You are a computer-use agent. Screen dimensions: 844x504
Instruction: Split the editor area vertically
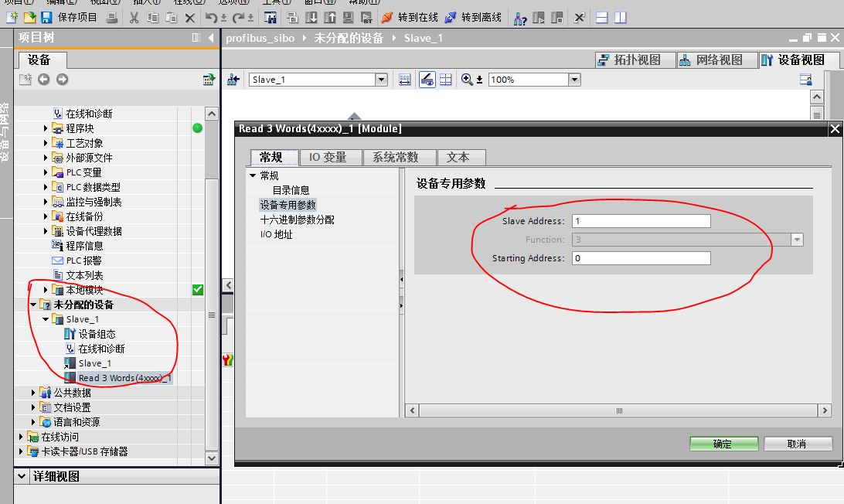pos(621,18)
